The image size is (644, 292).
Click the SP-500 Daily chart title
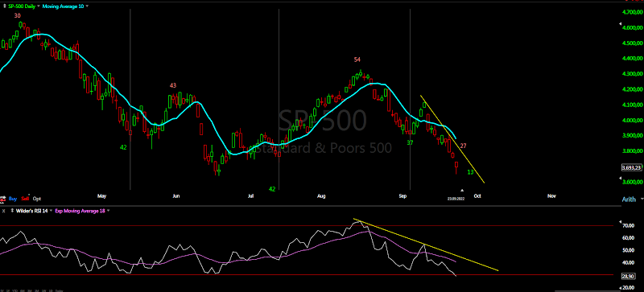[23, 6]
